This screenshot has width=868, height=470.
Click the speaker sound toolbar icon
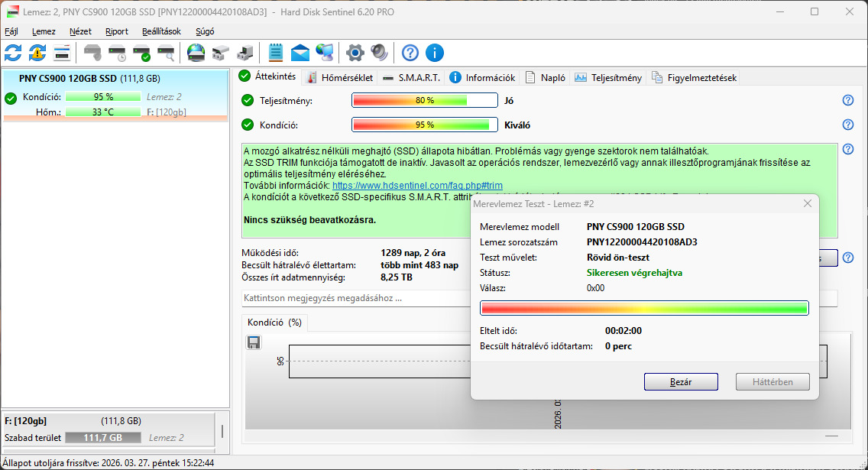pyautogui.click(x=379, y=53)
